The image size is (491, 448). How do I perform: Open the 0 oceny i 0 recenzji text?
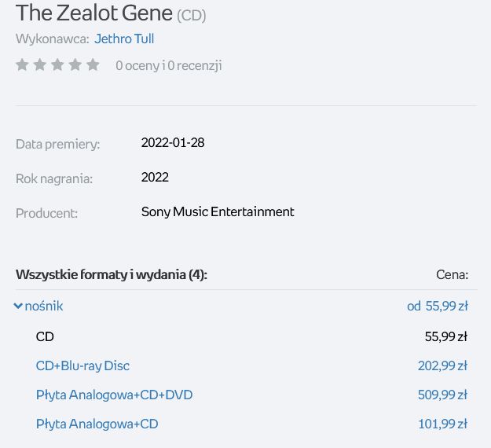(169, 65)
